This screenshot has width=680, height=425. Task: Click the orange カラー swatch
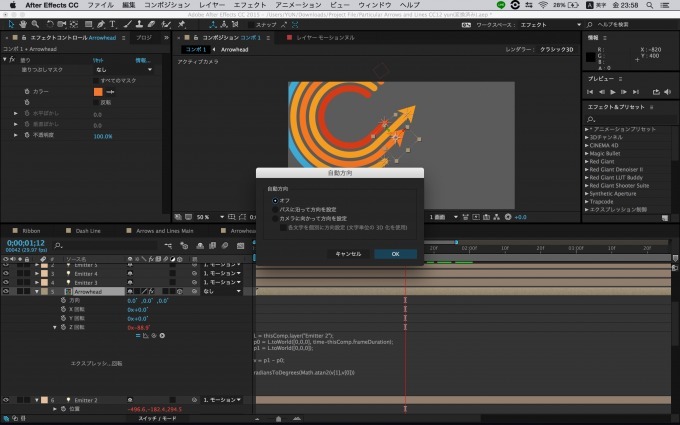coord(97,91)
